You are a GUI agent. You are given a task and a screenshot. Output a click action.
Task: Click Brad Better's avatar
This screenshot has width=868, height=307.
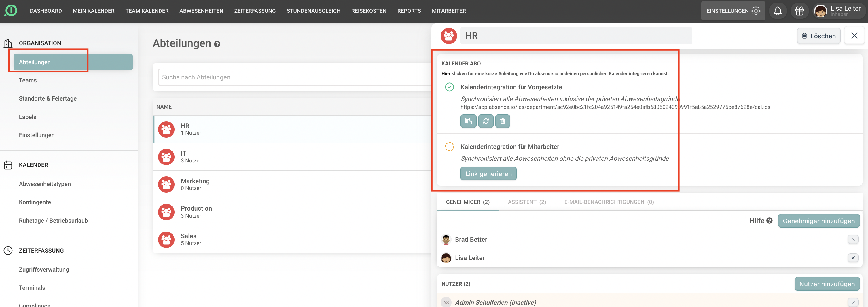446,240
